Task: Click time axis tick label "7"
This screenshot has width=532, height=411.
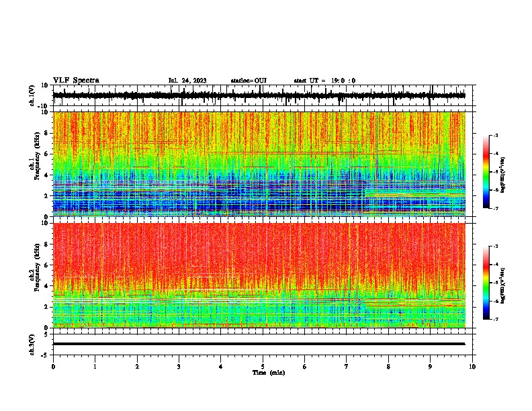Action: tap(347, 367)
